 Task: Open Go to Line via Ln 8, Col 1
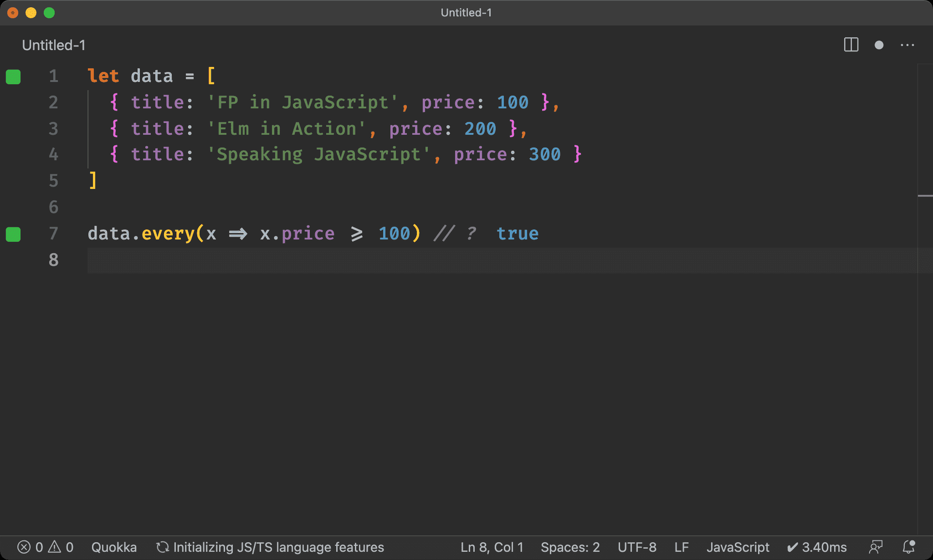point(492,547)
